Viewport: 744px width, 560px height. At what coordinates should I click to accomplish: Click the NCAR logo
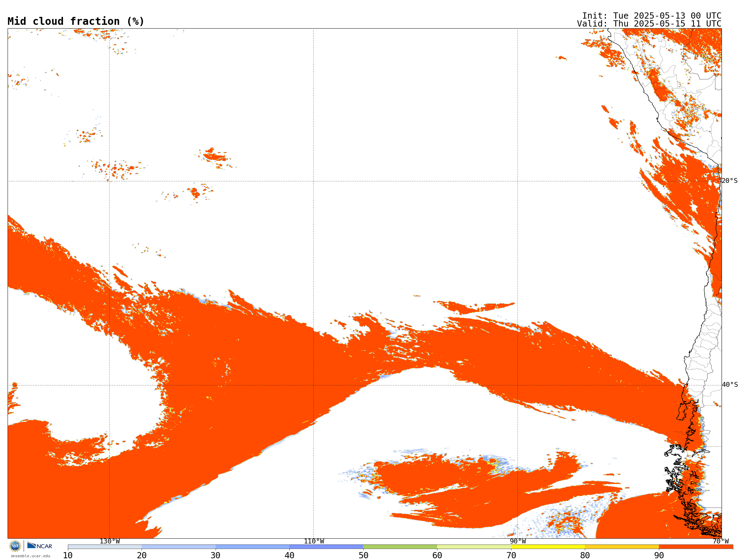coord(40,546)
